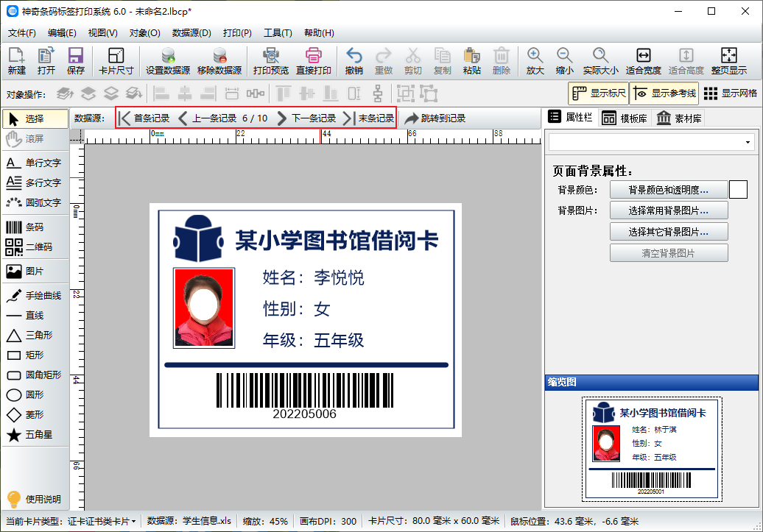Screen dimensions: 763x532
Task: Open the 视图(V) menu
Action: pyautogui.click(x=102, y=33)
